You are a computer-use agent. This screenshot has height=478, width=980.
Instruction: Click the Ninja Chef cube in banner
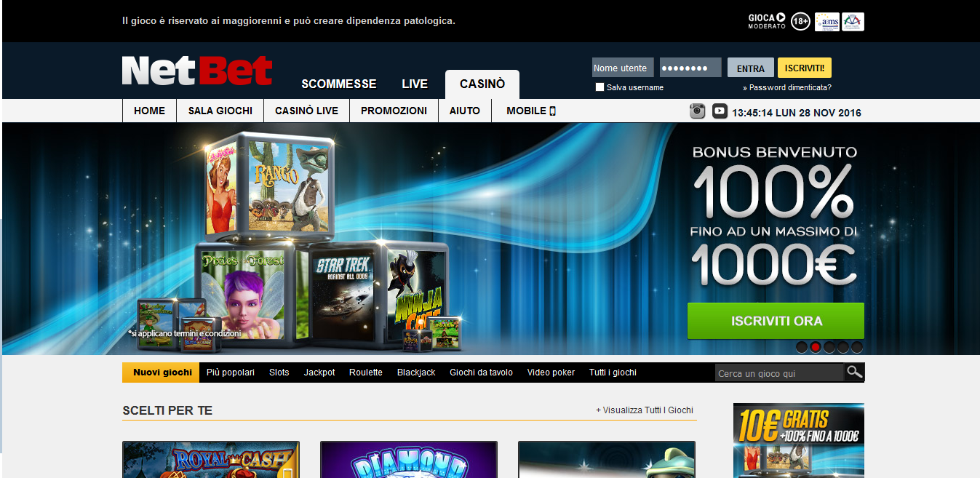tap(416, 295)
